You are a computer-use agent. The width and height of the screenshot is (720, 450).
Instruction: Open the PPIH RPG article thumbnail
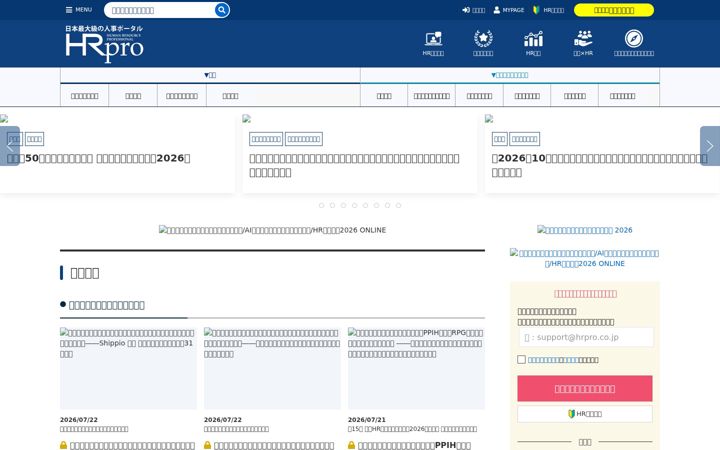pos(416,368)
